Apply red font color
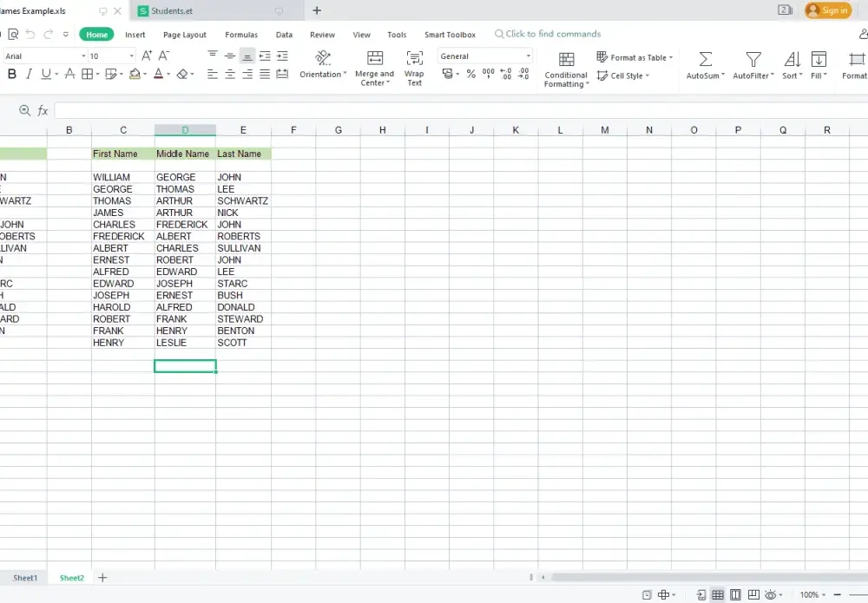 (x=158, y=74)
